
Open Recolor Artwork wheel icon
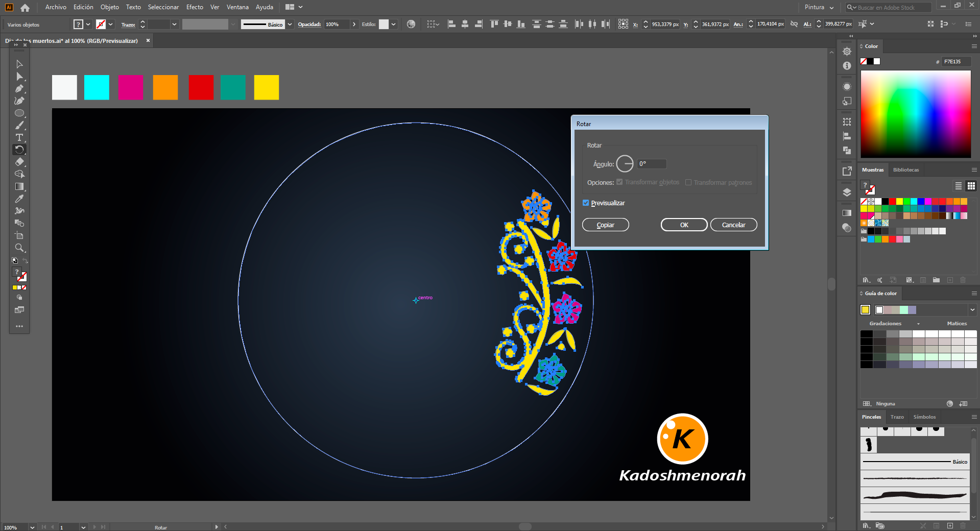click(411, 24)
